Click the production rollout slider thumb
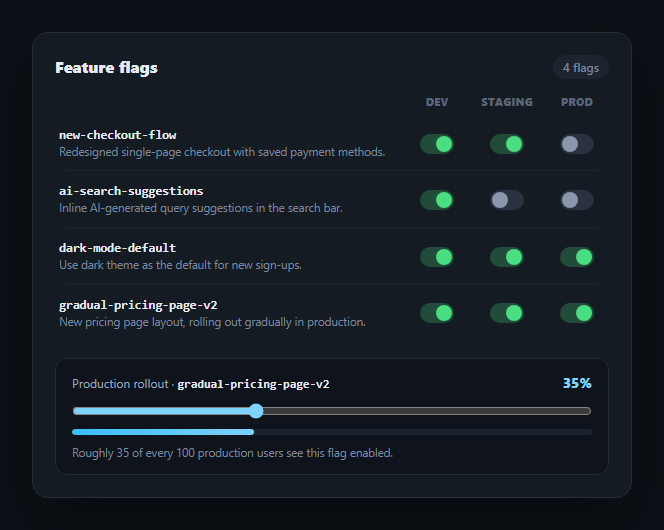 tap(256, 411)
